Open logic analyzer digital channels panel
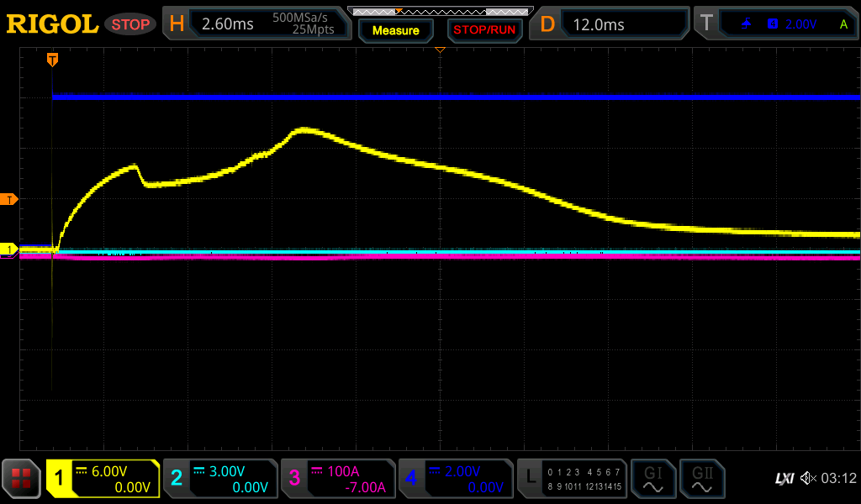The width and height of the screenshot is (861, 504). pyautogui.click(x=573, y=479)
